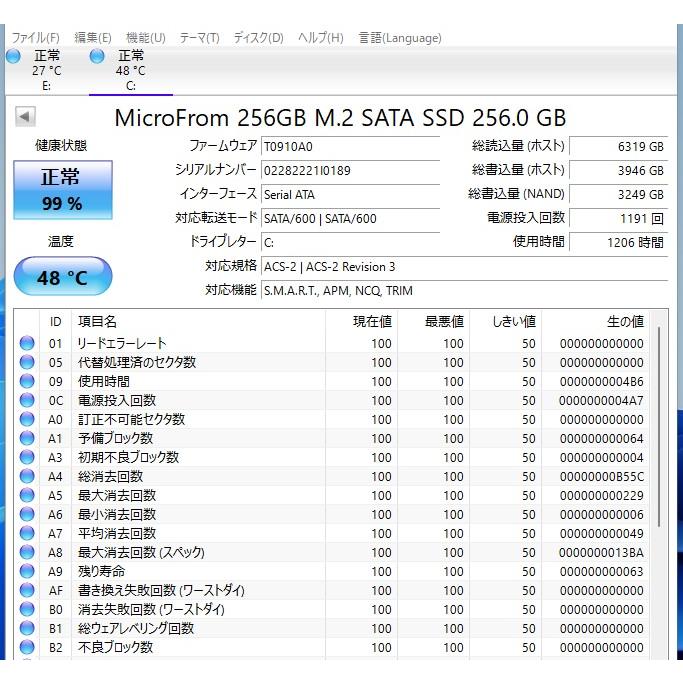Click status orb for ID A7 row
Image resolution: width=683 pixels, height=683 pixels.
pyautogui.click(x=27, y=533)
